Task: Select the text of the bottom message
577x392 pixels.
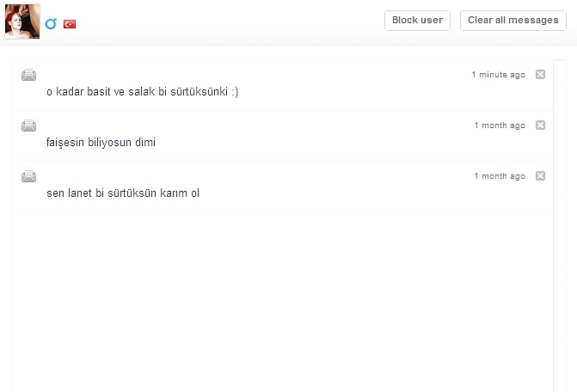Action: (x=123, y=193)
